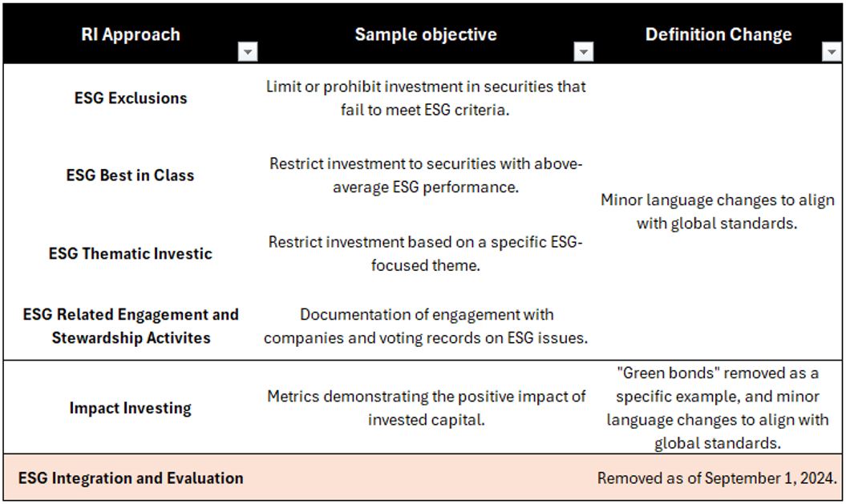
Task: Select the ESG Thematic Investic cell
Action: [x=131, y=253]
